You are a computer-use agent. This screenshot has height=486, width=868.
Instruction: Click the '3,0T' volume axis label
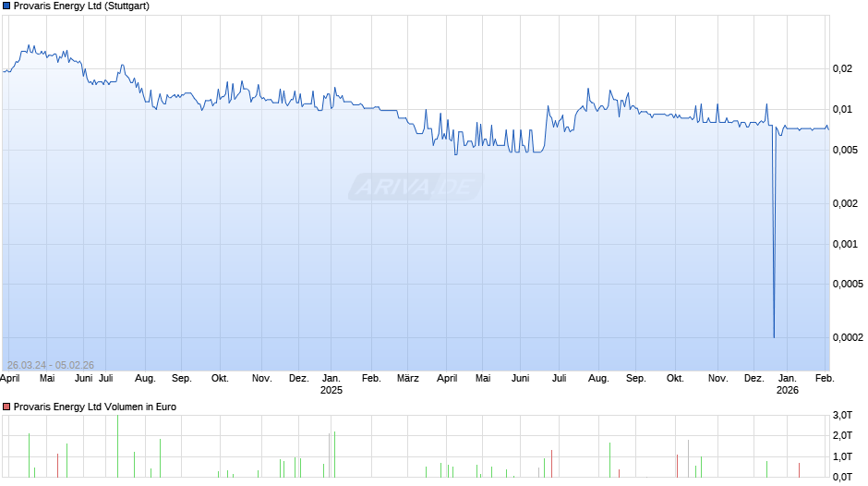pos(842,415)
